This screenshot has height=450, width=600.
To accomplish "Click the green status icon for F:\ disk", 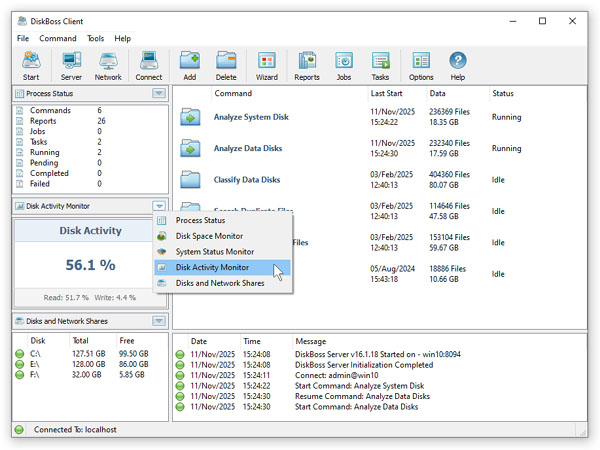I will coord(20,375).
